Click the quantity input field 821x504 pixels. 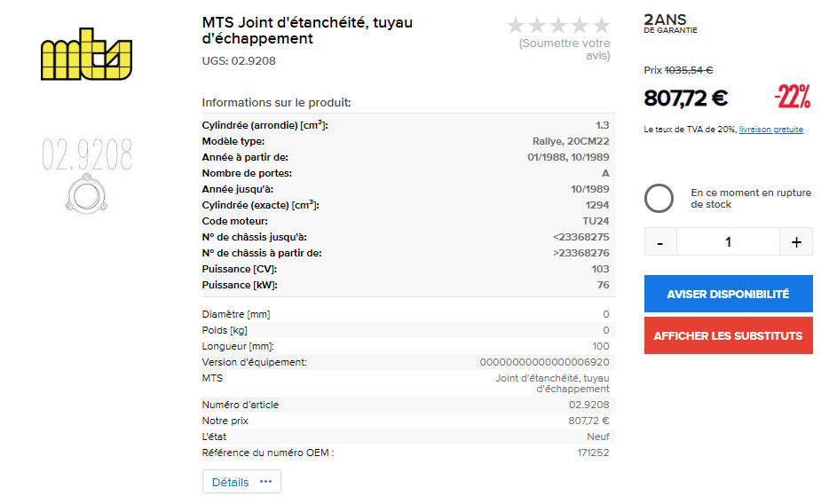(728, 241)
